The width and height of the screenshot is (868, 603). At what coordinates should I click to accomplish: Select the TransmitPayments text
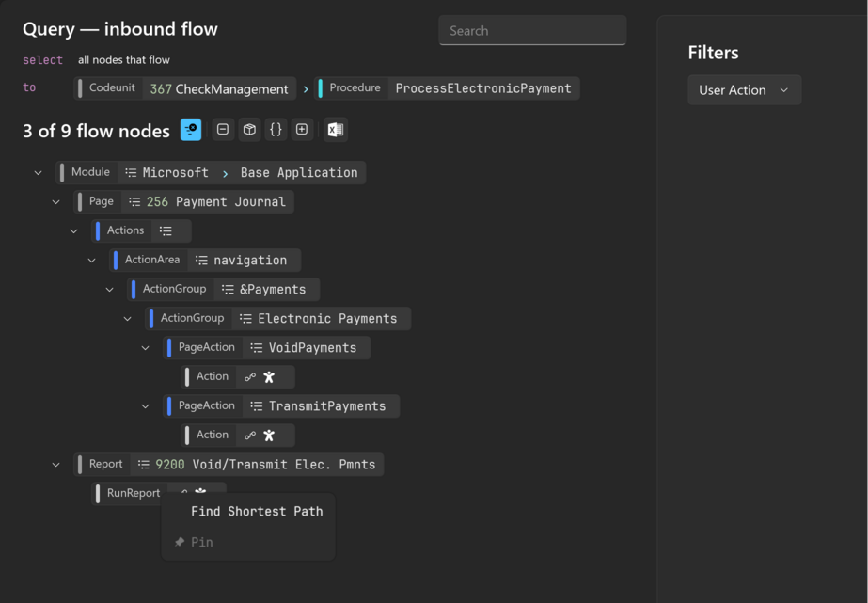(x=327, y=405)
